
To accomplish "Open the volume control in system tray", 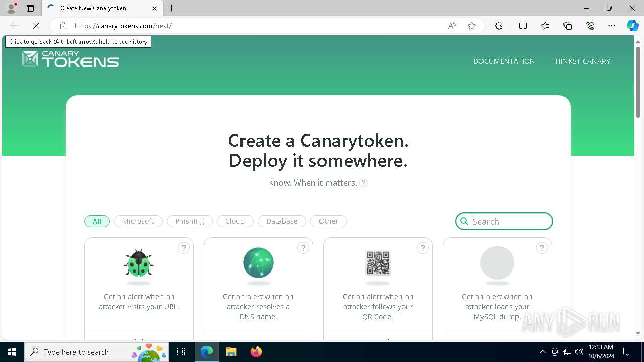I will click(579, 352).
